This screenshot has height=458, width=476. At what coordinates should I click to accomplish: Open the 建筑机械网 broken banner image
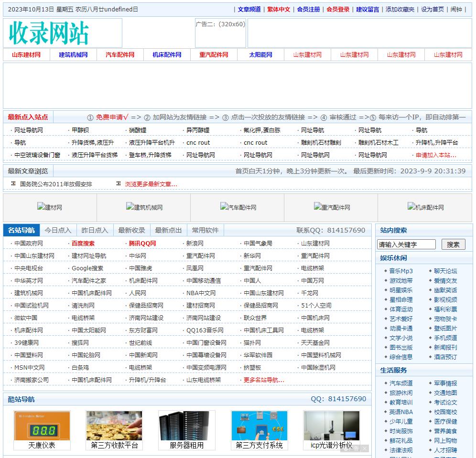pyautogui.click(x=144, y=207)
